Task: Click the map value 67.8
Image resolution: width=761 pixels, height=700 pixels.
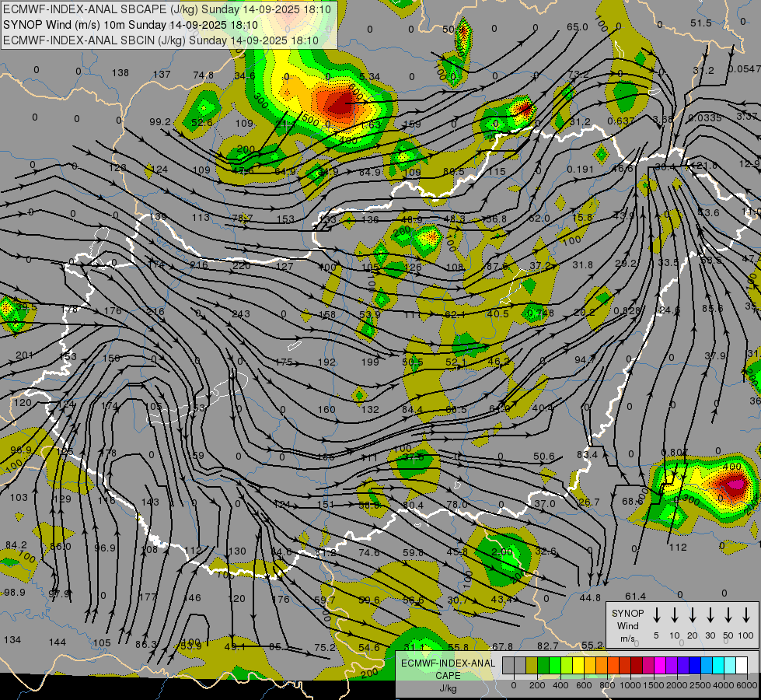Action: (502, 646)
